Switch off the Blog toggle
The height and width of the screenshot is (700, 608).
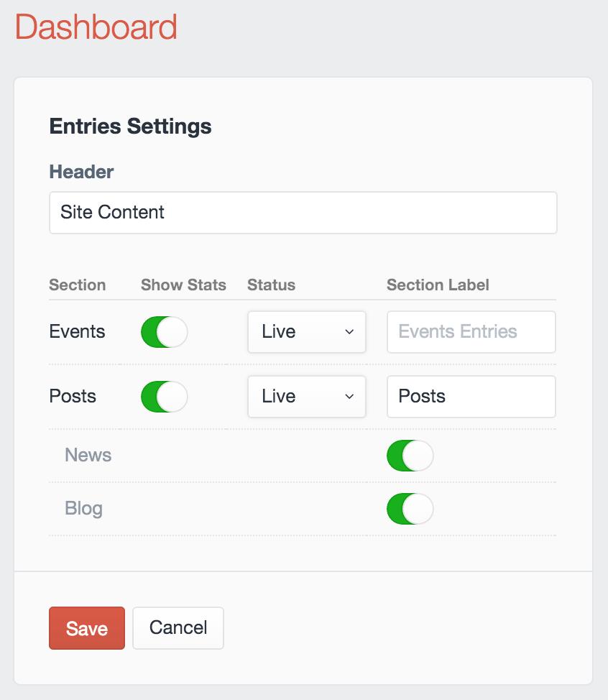pyautogui.click(x=410, y=509)
